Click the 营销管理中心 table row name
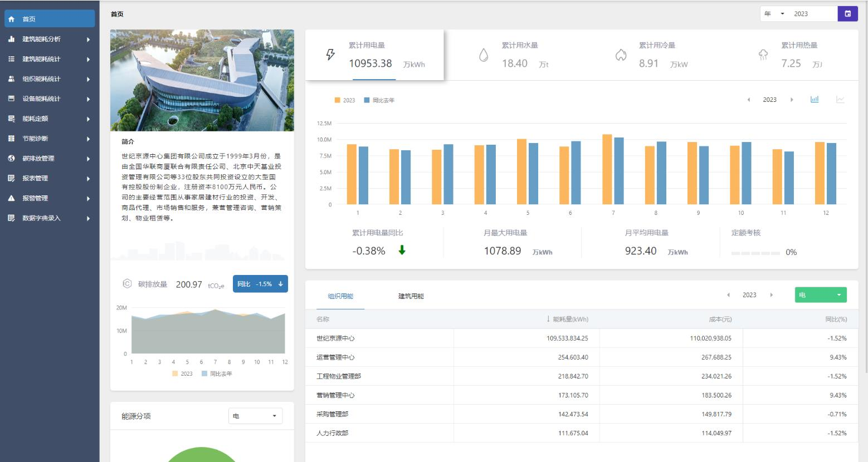 [335, 395]
